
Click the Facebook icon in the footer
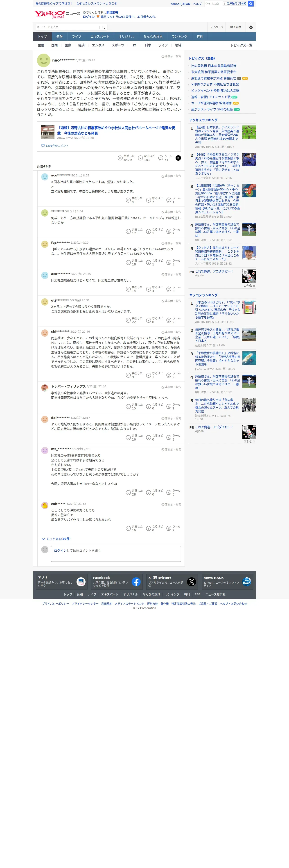[136, 582]
